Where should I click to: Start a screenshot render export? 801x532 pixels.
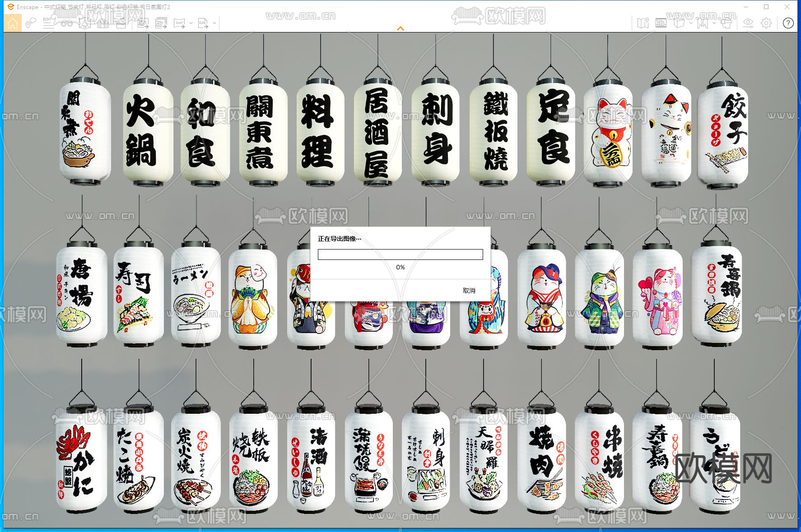(x=143, y=23)
